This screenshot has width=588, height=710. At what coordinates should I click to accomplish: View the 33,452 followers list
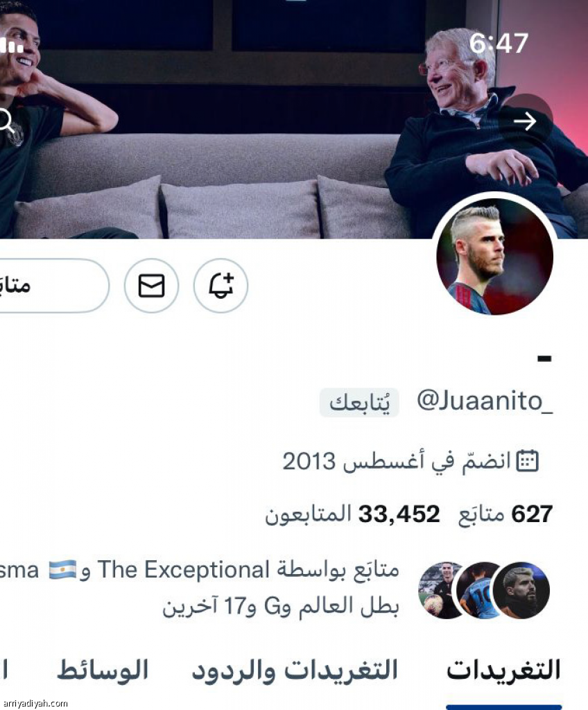coord(352,514)
